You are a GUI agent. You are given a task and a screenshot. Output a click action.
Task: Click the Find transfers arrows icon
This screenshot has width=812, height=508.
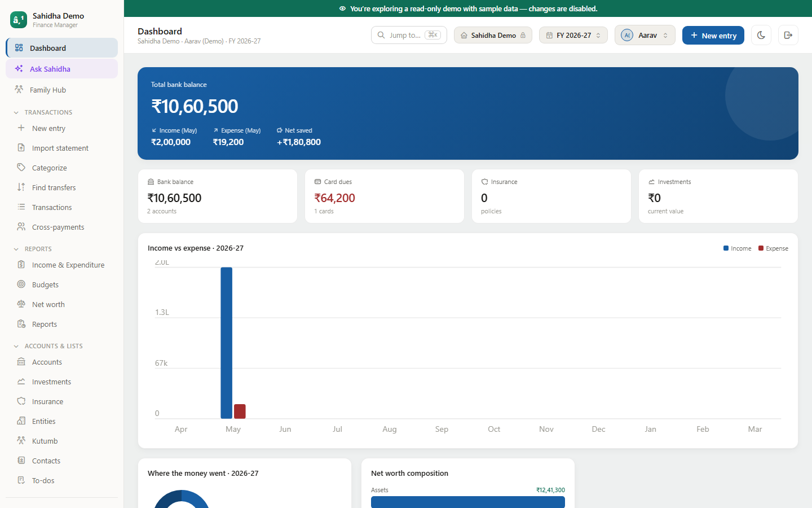pos(21,187)
